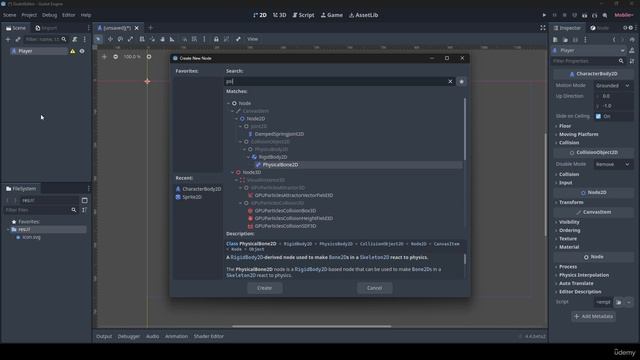
Task: Open the Output bottom panel
Action: point(104,336)
